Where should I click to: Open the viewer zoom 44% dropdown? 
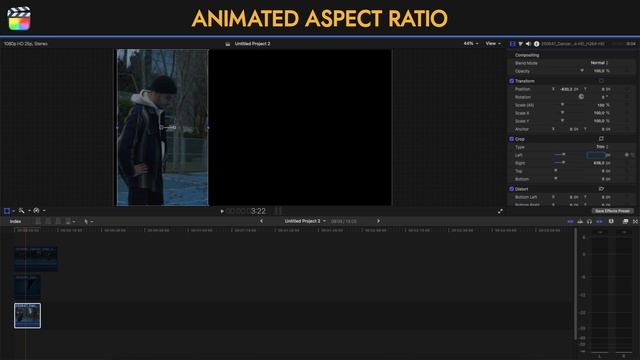[x=471, y=43]
